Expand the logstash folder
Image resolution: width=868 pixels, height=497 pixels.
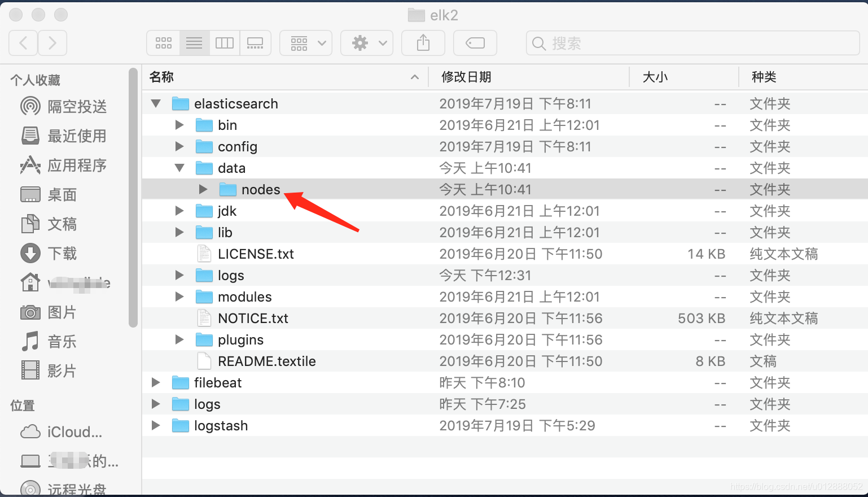click(x=156, y=425)
